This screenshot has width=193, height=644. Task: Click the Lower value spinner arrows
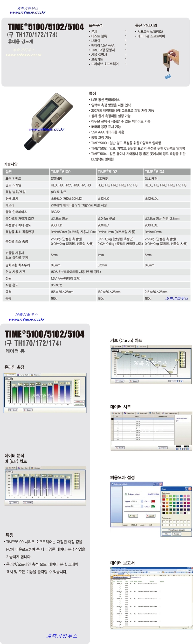pos(142,506)
